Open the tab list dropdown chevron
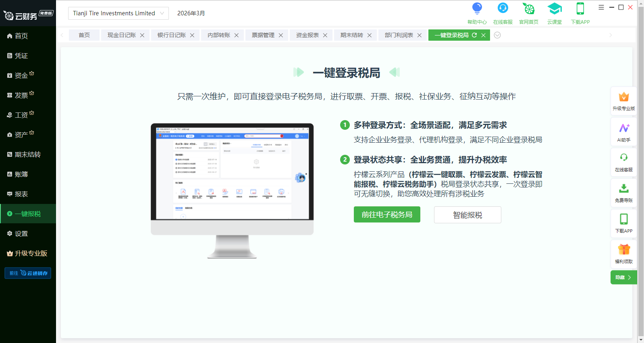The width and height of the screenshot is (644, 343). click(x=497, y=35)
